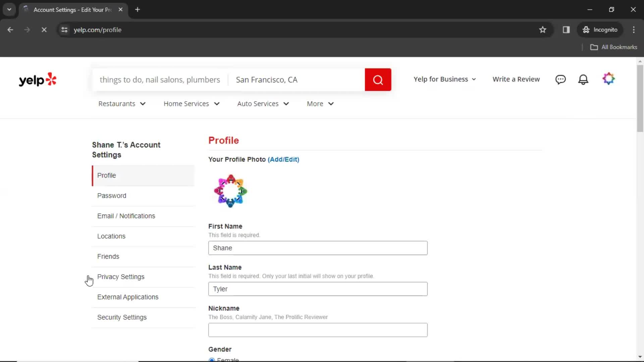
Task: Click the address bar URL yelp.com/profile
Action: point(98,30)
